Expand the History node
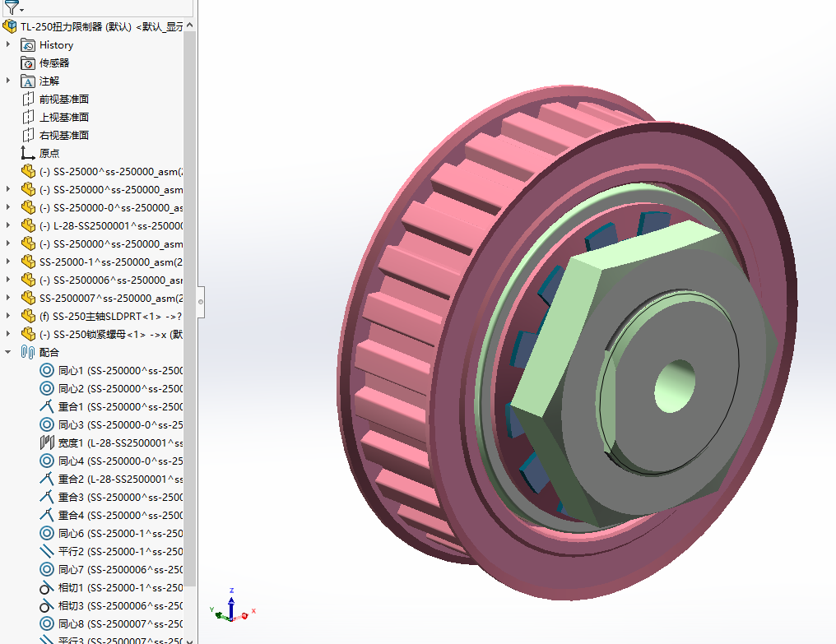Image resolution: width=836 pixels, height=644 pixels. (8, 44)
